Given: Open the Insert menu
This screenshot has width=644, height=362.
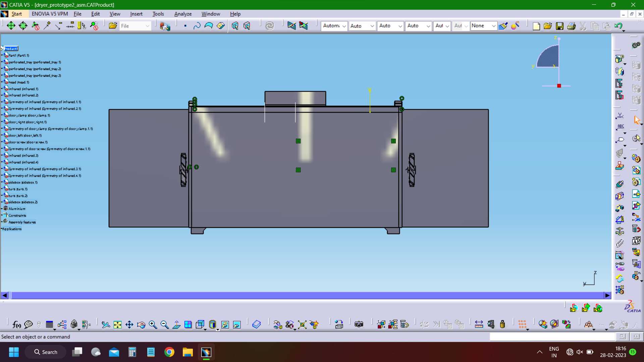Looking at the screenshot, I should pyautogui.click(x=136, y=14).
